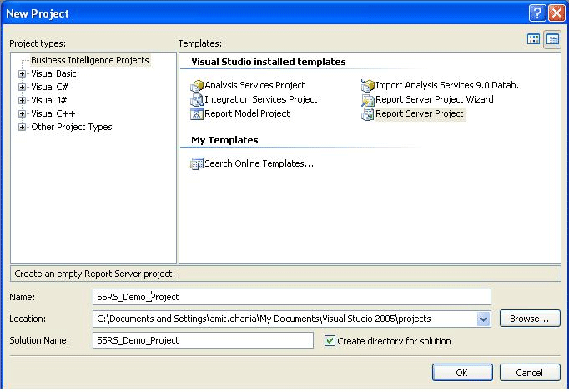Click the Integration Services Project icon
Screen dimensions: 569x392
point(197,100)
